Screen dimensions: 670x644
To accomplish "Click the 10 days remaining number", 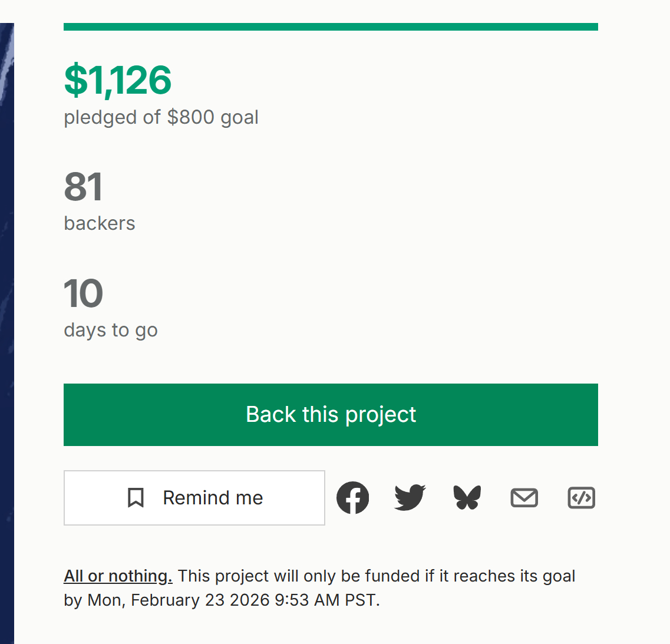I will tap(84, 293).
